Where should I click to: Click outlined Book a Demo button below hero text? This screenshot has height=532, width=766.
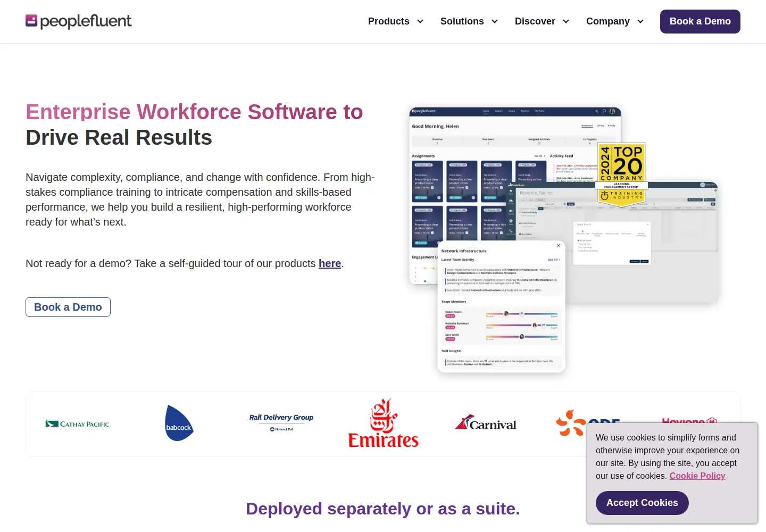tap(68, 307)
